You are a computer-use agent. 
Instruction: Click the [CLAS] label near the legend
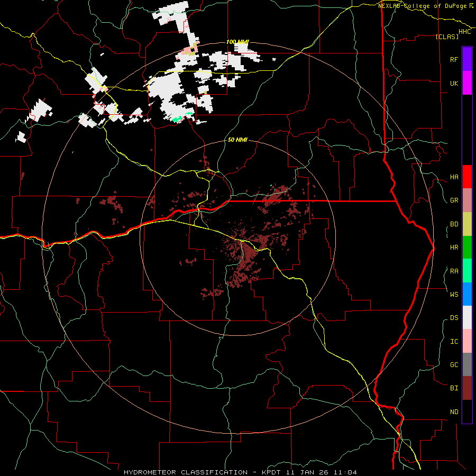[x=447, y=36]
